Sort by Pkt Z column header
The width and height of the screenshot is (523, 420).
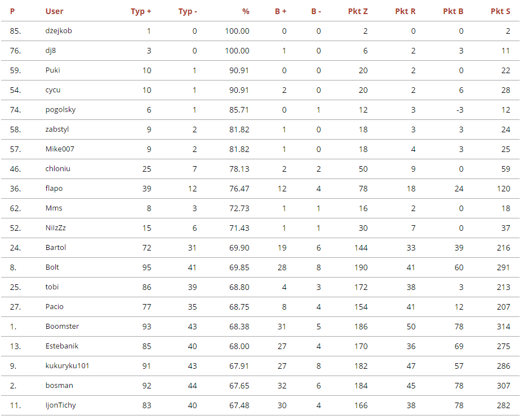pyautogui.click(x=358, y=11)
